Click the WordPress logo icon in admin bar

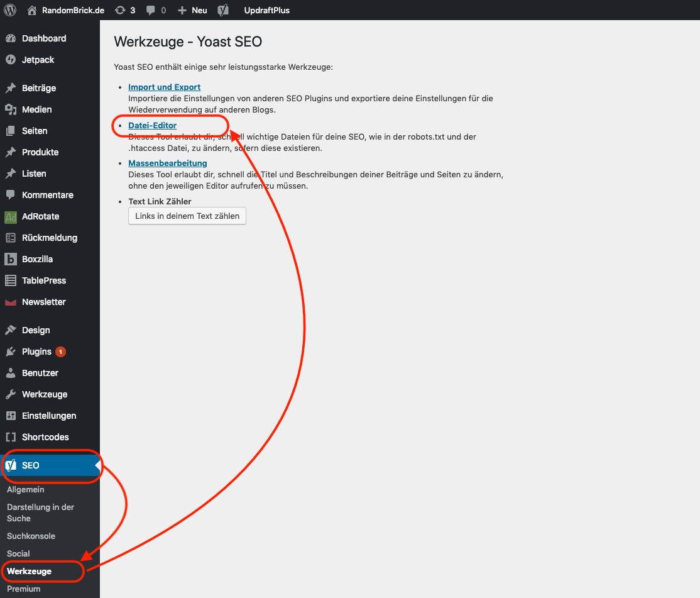coord(10,10)
